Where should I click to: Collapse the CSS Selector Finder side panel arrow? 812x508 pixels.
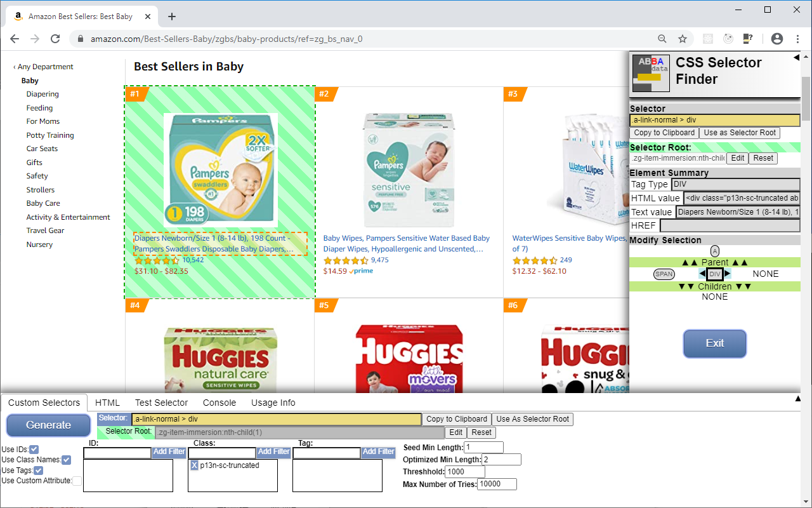point(796,58)
